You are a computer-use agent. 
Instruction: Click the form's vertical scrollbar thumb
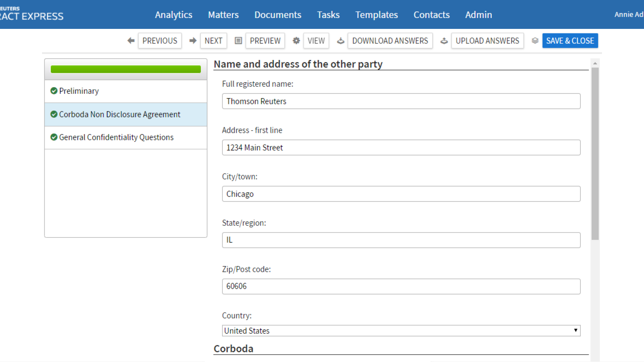(x=595, y=153)
